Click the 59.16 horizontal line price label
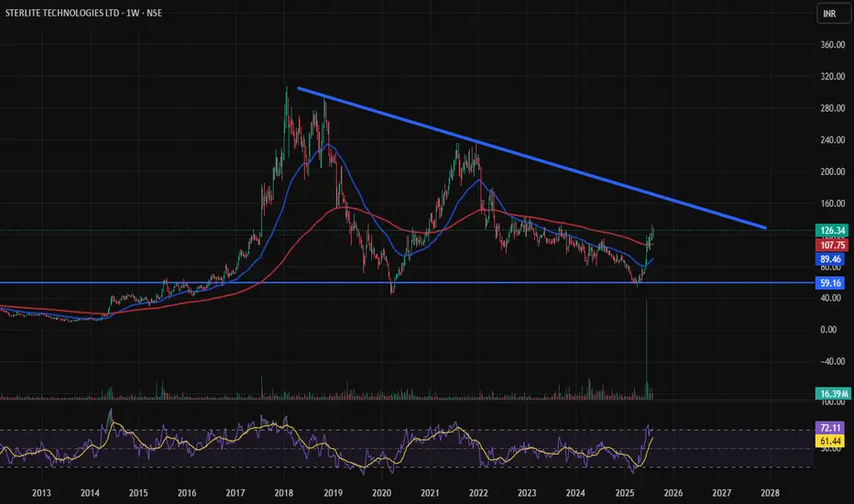 [830, 283]
